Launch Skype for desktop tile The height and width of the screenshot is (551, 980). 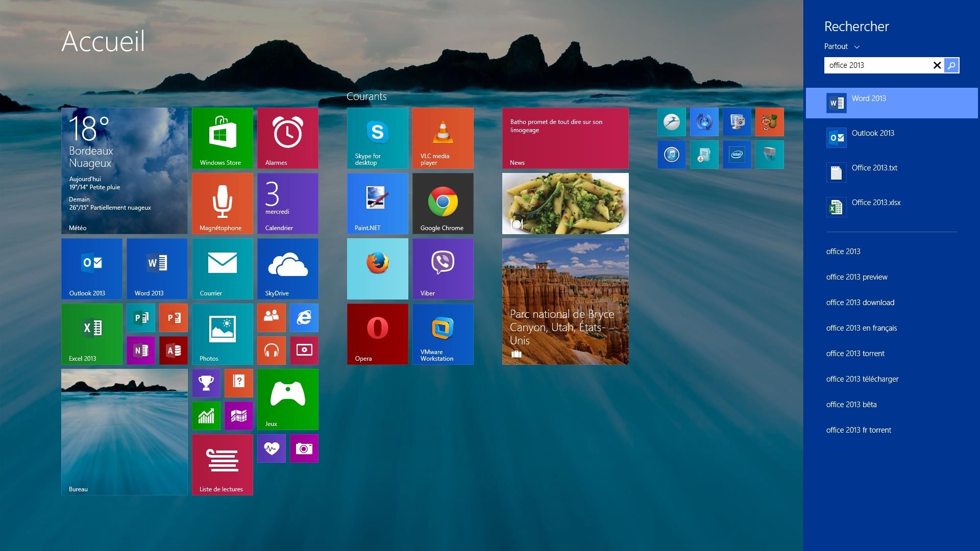(x=378, y=138)
